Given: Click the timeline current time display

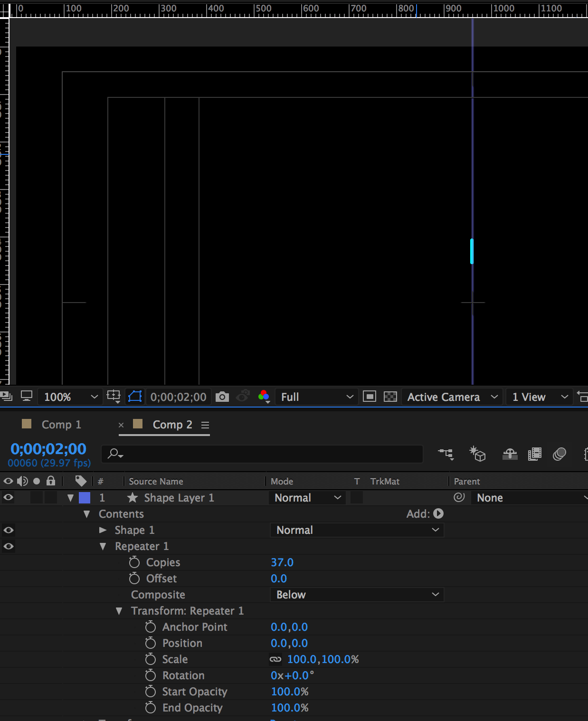Looking at the screenshot, I should coord(48,448).
